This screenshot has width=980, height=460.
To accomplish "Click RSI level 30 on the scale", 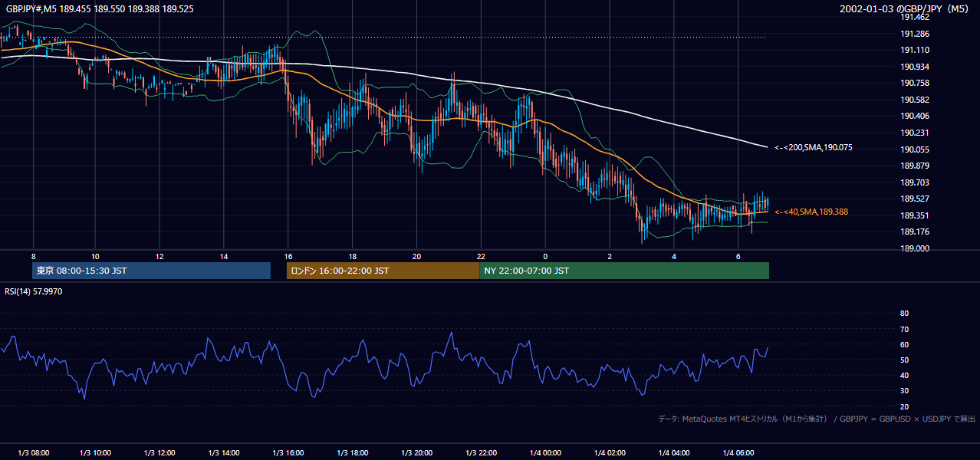I will [x=905, y=391].
